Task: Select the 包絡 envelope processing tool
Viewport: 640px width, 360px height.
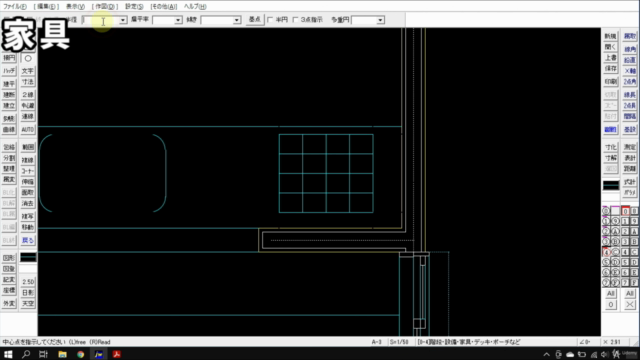Action: [x=9, y=147]
